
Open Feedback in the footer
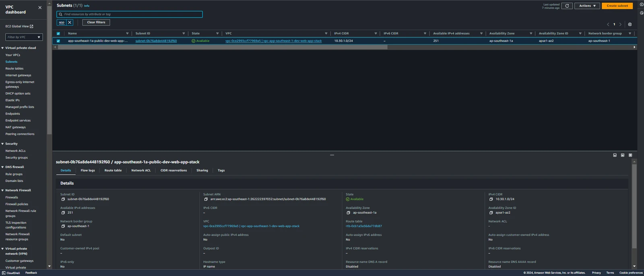pos(31,273)
